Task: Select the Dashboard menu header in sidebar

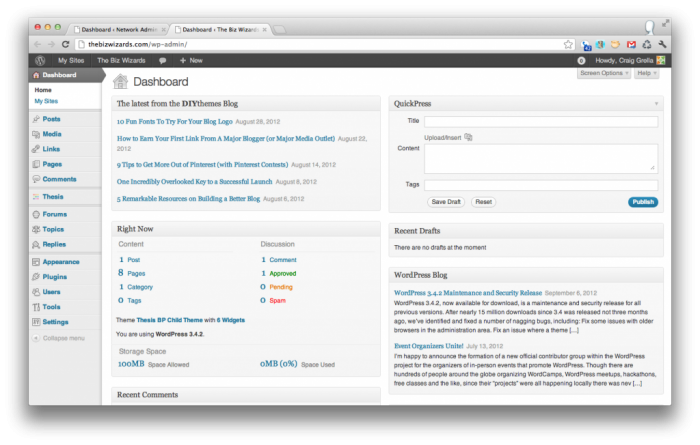Action: (66, 75)
